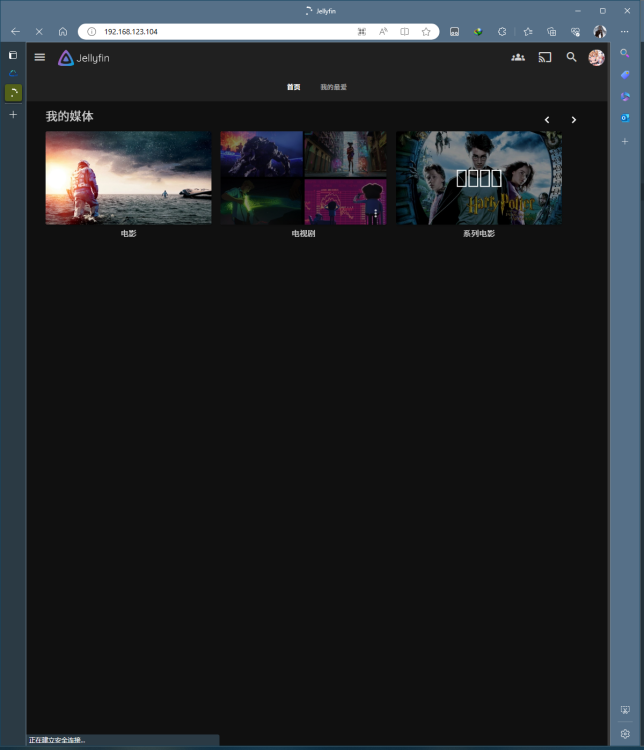This screenshot has height=750, width=644.
Task: Open browser settings and more menu
Action: tap(624, 32)
